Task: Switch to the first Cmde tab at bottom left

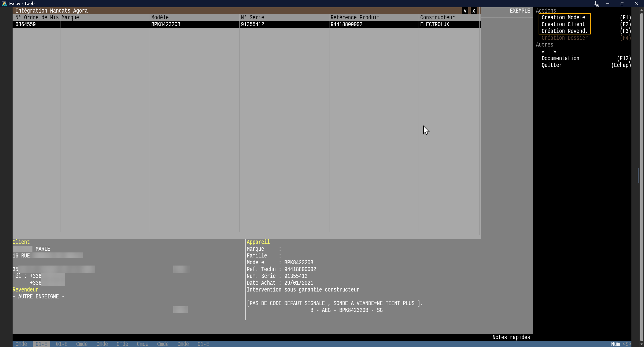Action: point(21,344)
